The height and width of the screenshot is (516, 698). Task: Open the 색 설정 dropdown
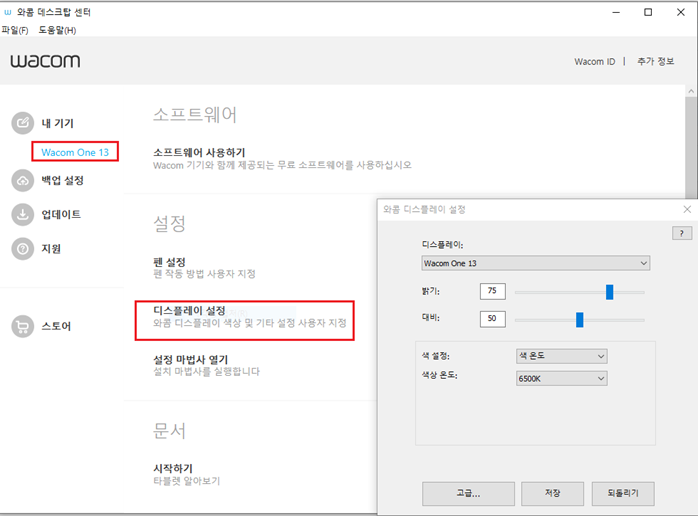[x=562, y=356]
